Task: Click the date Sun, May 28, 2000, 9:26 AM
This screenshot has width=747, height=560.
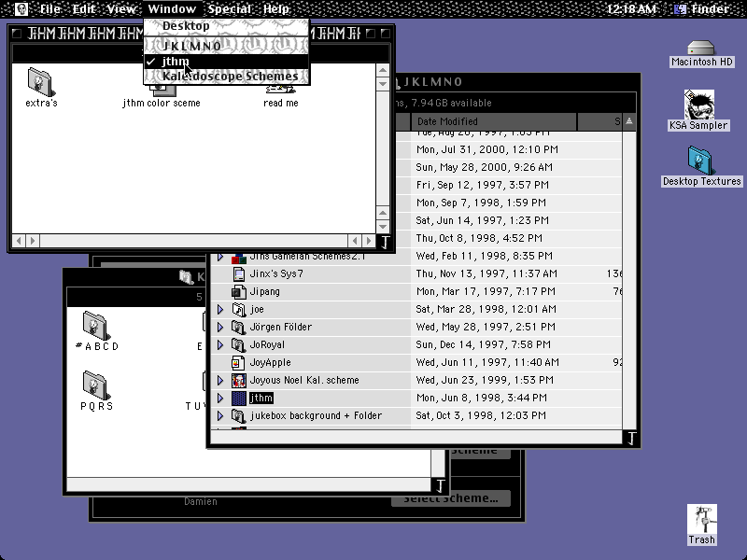Action: pos(484,167)
